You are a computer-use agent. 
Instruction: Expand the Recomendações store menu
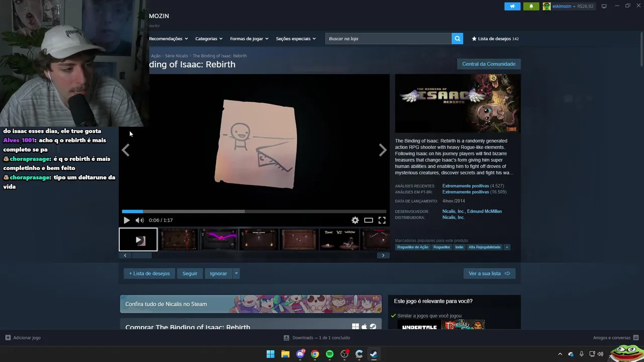tap(168, 39)
